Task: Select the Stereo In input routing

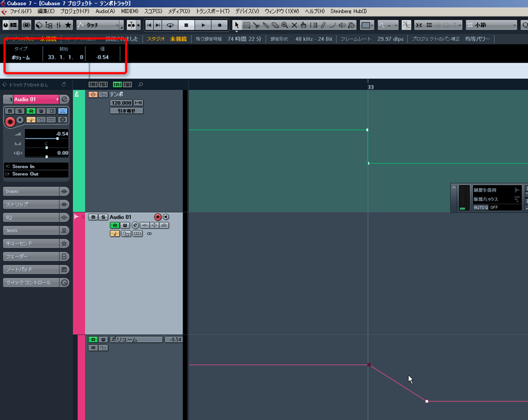Action: click(37, 166)
